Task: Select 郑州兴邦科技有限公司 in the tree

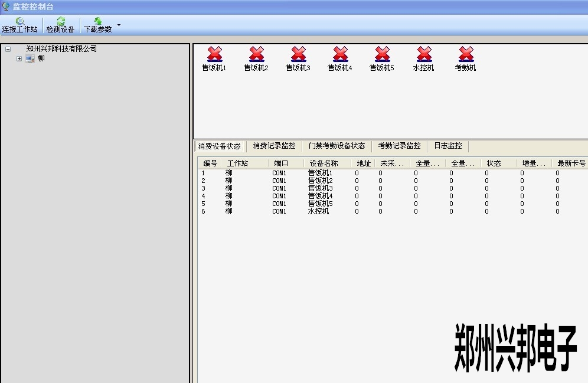Action: pyautogui.click(x=61, y=49)
